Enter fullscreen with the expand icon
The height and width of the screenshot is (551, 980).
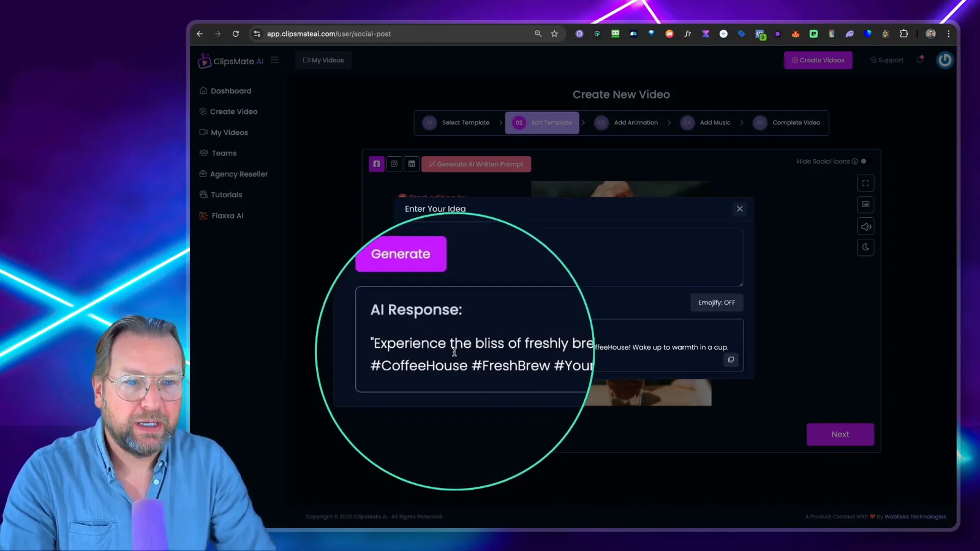(x=865, y=183)
